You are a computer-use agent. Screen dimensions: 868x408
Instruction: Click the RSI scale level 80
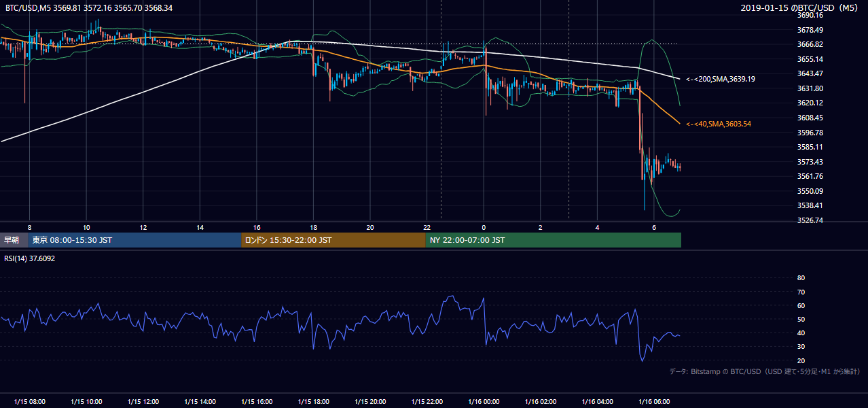801,278
